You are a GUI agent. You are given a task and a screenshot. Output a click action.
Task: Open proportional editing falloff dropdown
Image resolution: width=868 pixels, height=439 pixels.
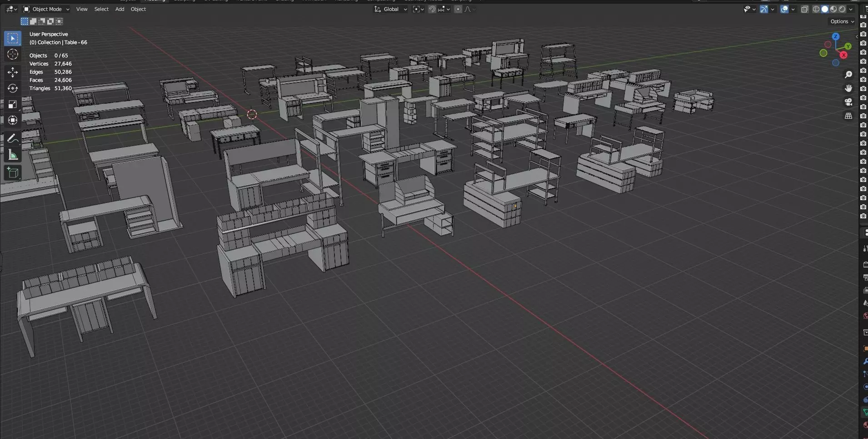click(470, 9)
